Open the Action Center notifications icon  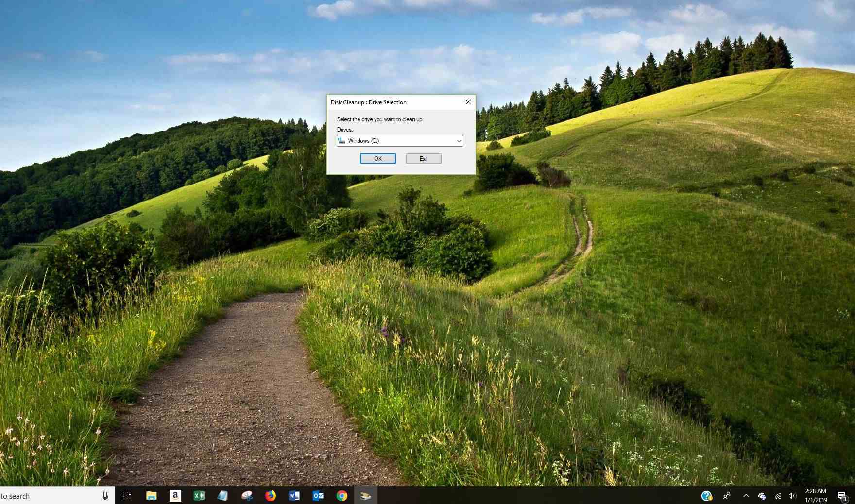tap(842, 496)
